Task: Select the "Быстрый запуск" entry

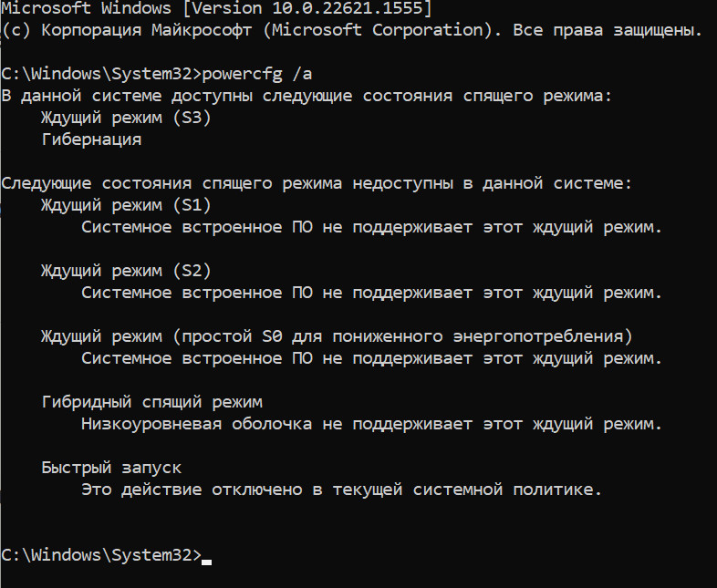Action: [111, 468]
